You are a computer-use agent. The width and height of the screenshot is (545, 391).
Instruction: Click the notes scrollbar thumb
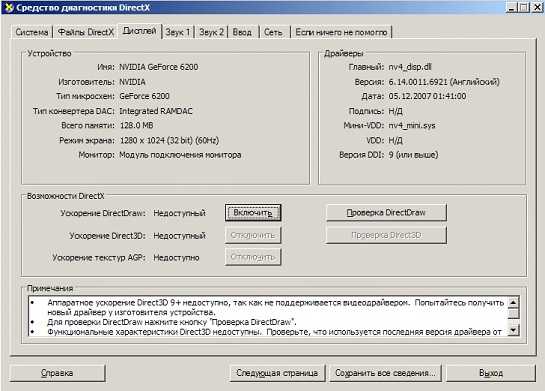point(513,313)
